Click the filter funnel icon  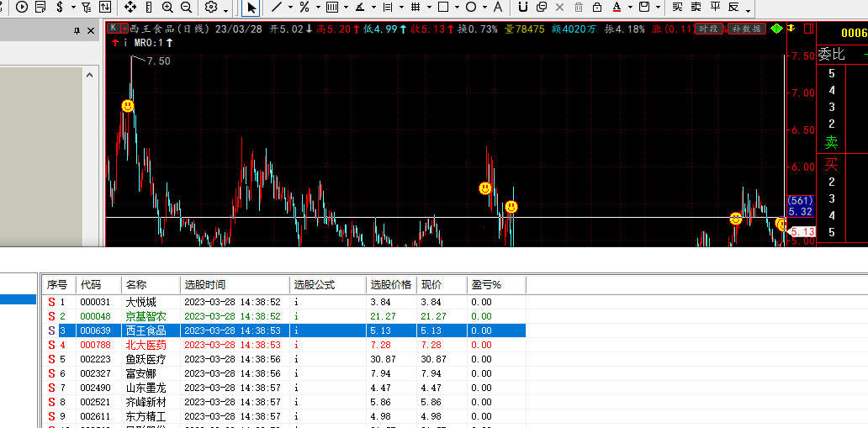coord(87,8)
